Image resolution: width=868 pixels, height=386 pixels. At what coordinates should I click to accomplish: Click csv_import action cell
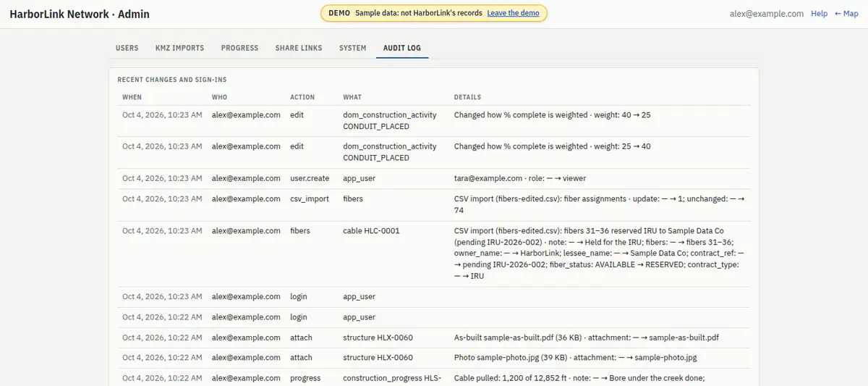click(x=310, y=198)
